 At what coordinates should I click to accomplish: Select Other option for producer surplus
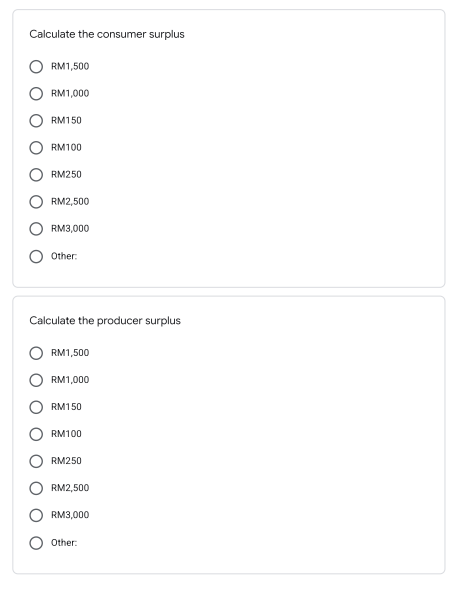(x=36, y=543)
